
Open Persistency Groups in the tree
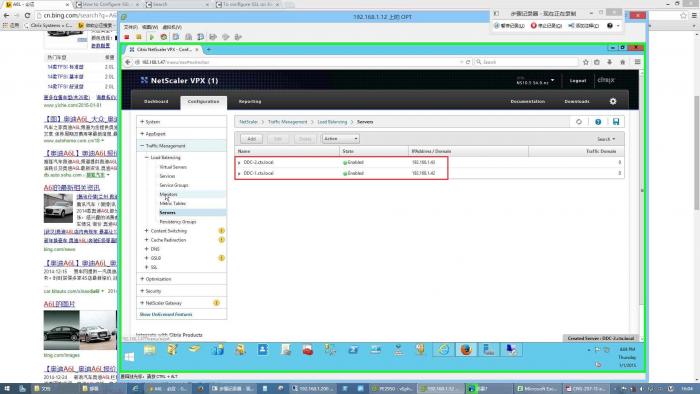pyautogui.click(x=178, y=222)
